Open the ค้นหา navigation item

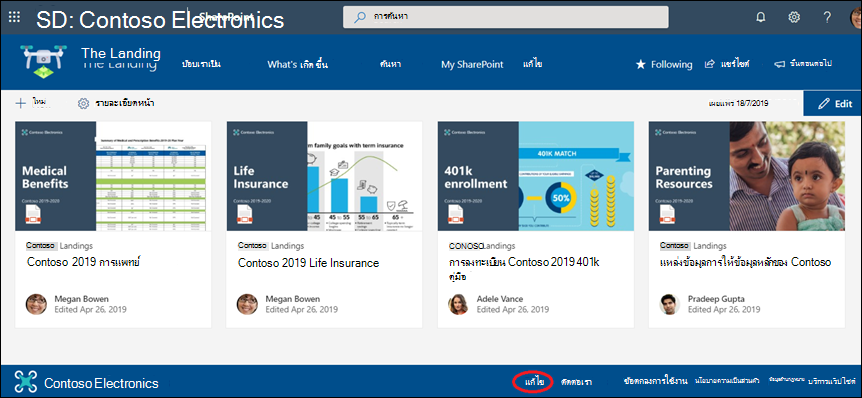click(x=390, y=64)
